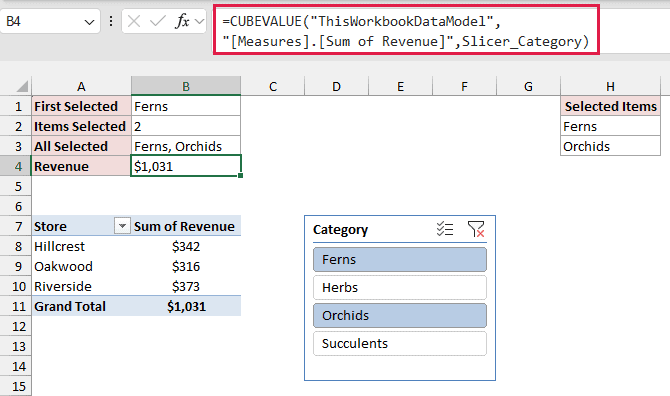Select column B header
Screen dimensions: 670x396
[x=186, y=87]
